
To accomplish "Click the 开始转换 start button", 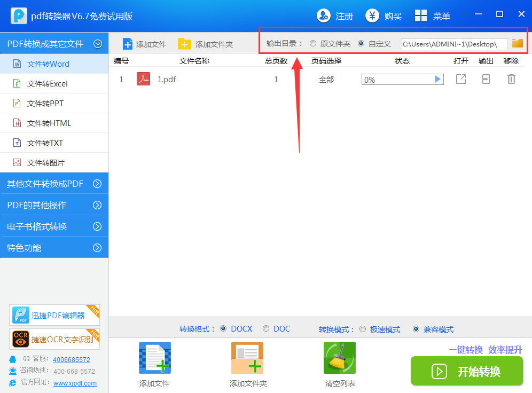I will click(466, 371).
